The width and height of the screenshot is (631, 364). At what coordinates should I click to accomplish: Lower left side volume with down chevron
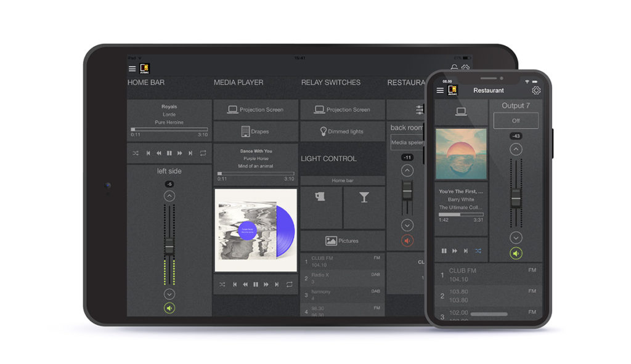coord(169,294)
